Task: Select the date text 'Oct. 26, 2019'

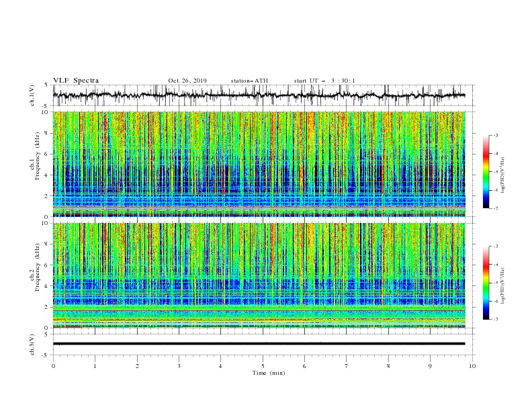Action: point(187,81)
